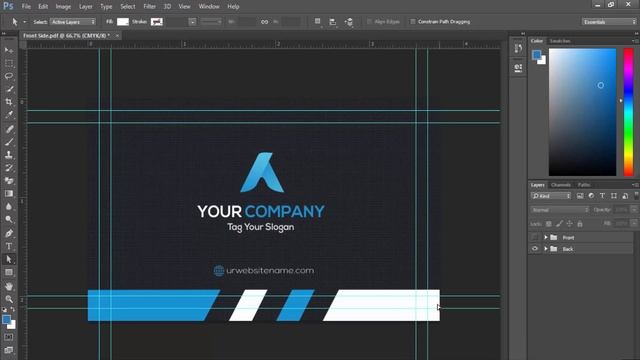640x360 pixels.
Task: Open the File menu
Action: [26, 7]
